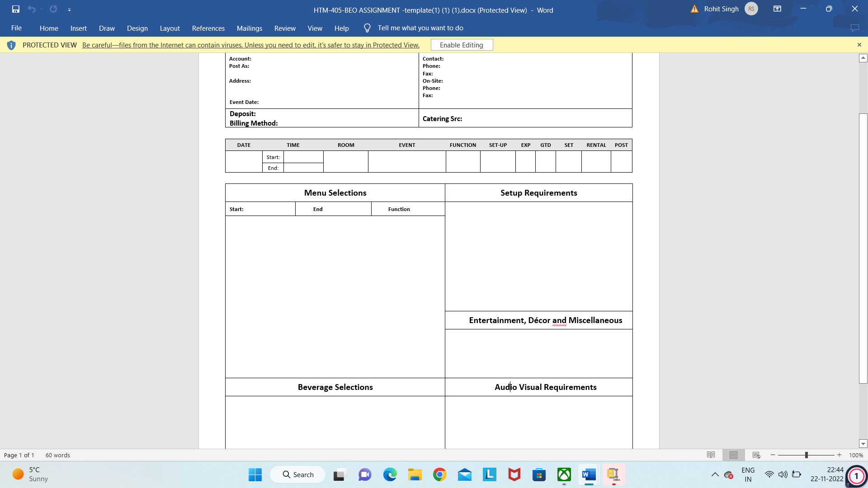Open the Mailings tab
This screenshot has width=868, height=488.
249,28
